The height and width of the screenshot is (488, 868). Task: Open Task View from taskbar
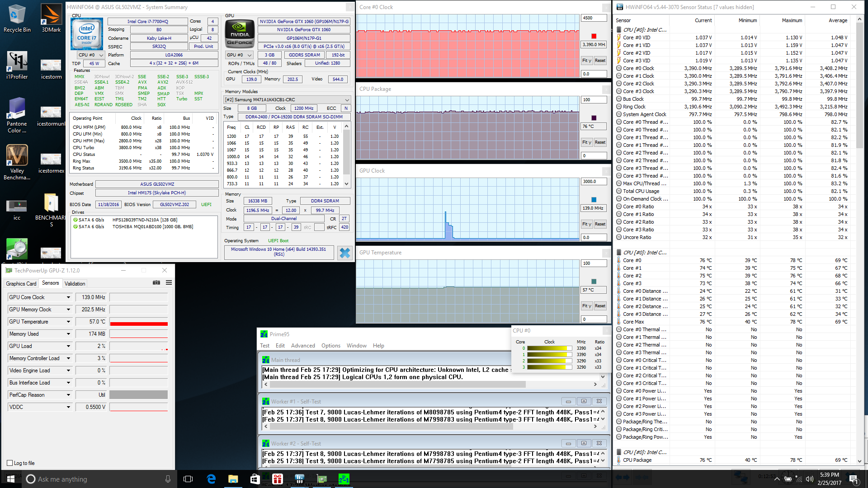coord(188,479)
